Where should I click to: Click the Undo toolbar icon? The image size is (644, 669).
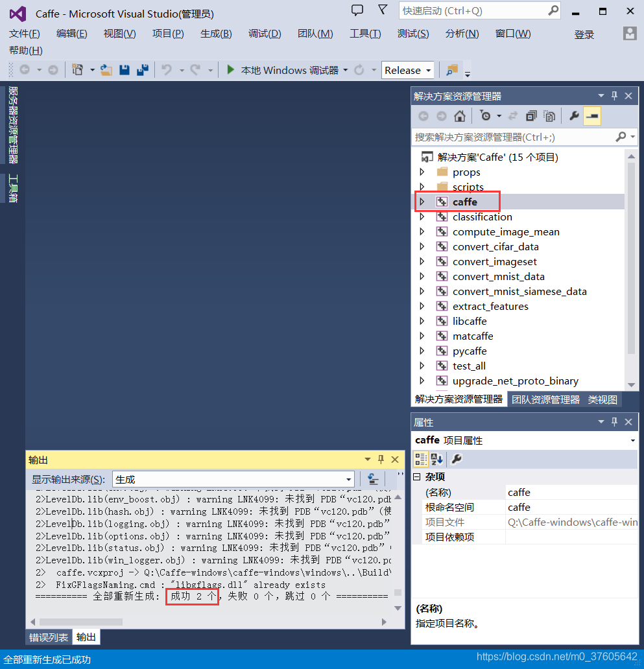(167, 69)
